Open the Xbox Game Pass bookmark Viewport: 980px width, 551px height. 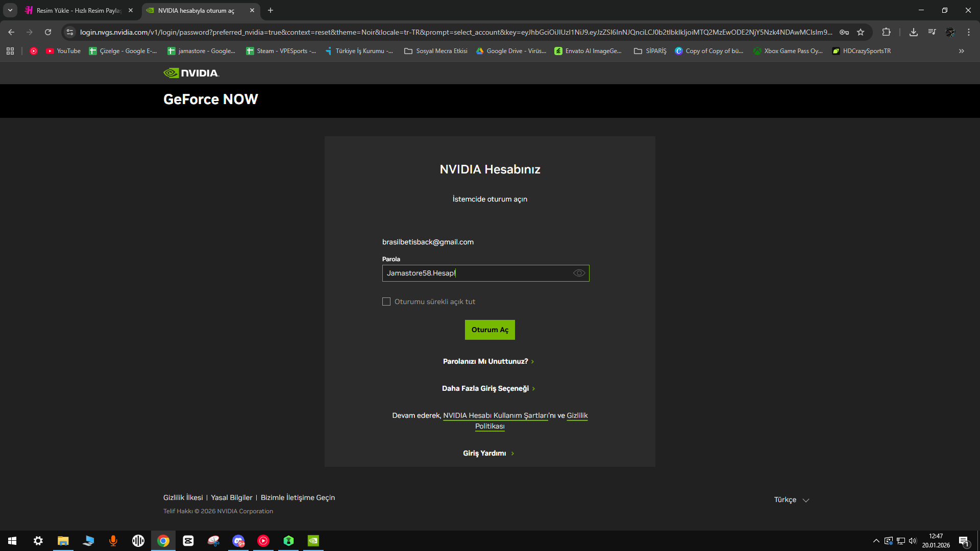coord(788,51)
